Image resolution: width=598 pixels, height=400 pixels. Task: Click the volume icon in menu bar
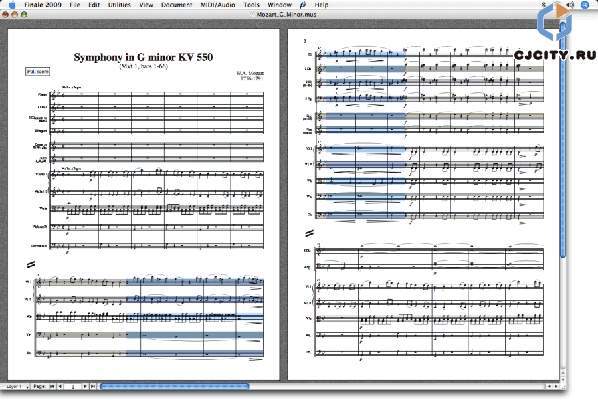click(570, 5)
